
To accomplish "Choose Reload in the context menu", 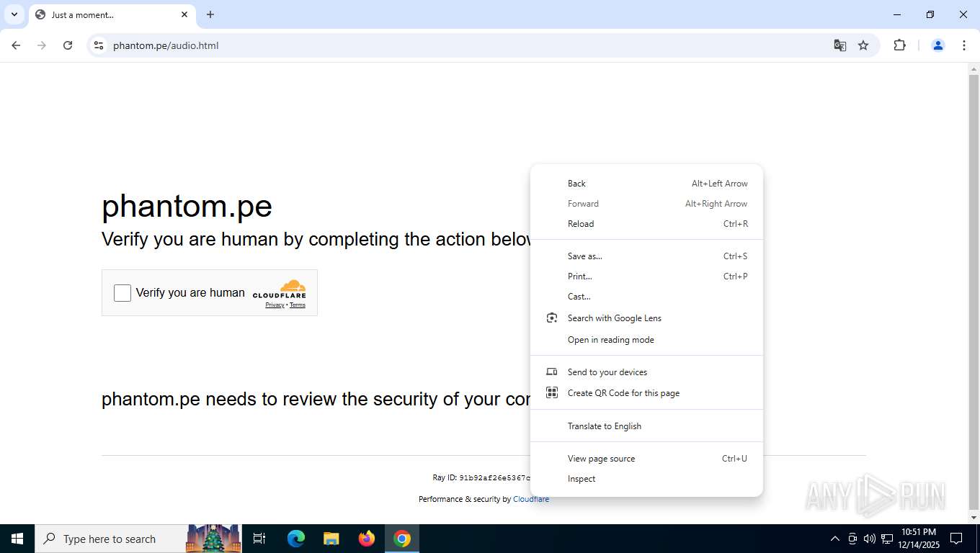I will (646, 224).
